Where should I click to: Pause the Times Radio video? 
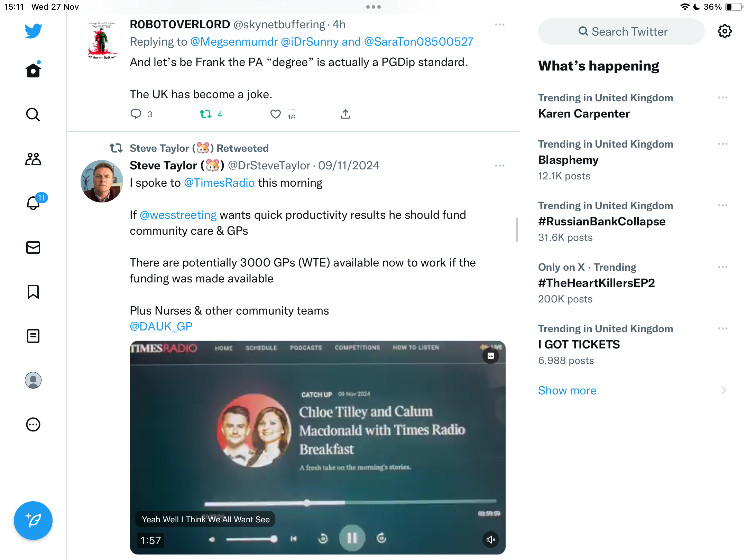click(352, 538)
